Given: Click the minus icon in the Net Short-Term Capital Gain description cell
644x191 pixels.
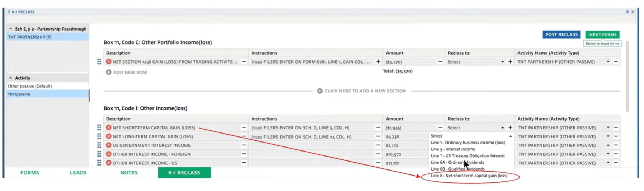Looking at the screenshot, I should coord(244,127).
